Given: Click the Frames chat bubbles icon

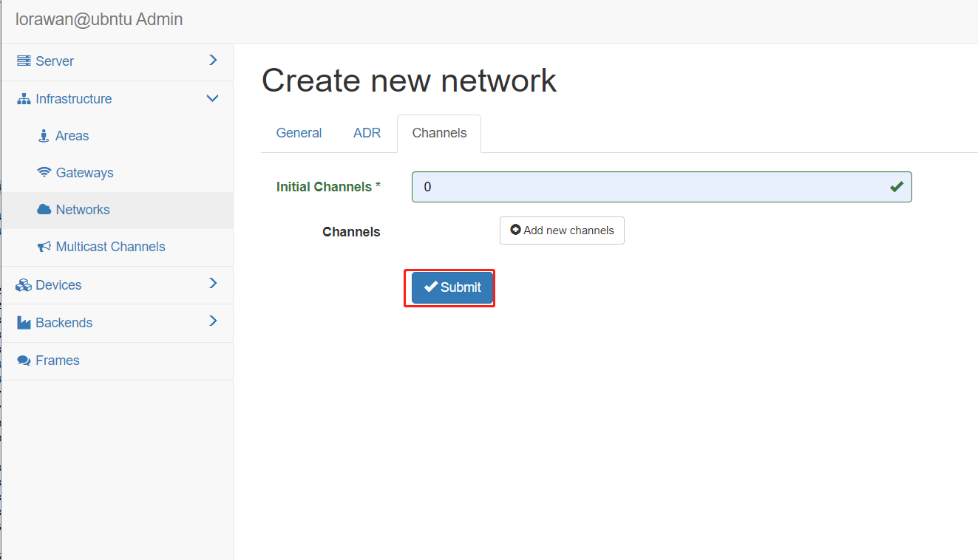Looking at the screenshot, I should pyautogui.click(x=24, y=361).
